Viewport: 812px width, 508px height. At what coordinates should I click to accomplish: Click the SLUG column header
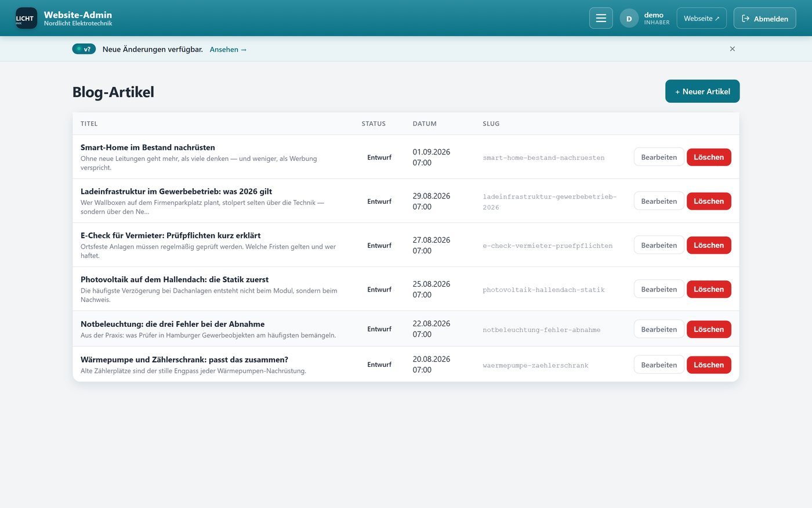coord(491,124)
